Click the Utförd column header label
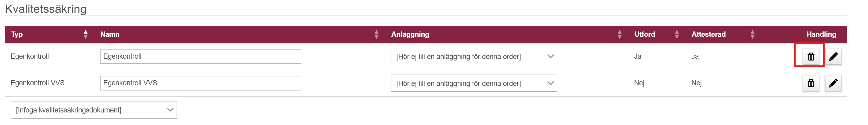 [x=645, y=34]
